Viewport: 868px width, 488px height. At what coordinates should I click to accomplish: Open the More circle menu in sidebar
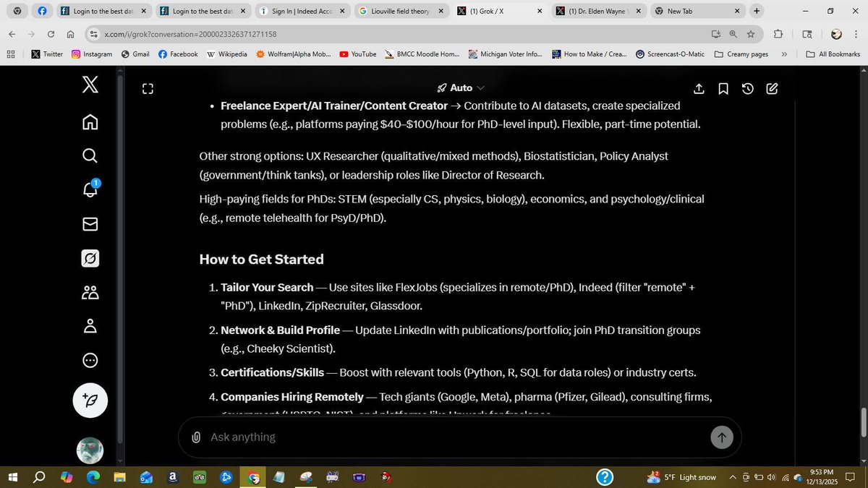(90, 360)
